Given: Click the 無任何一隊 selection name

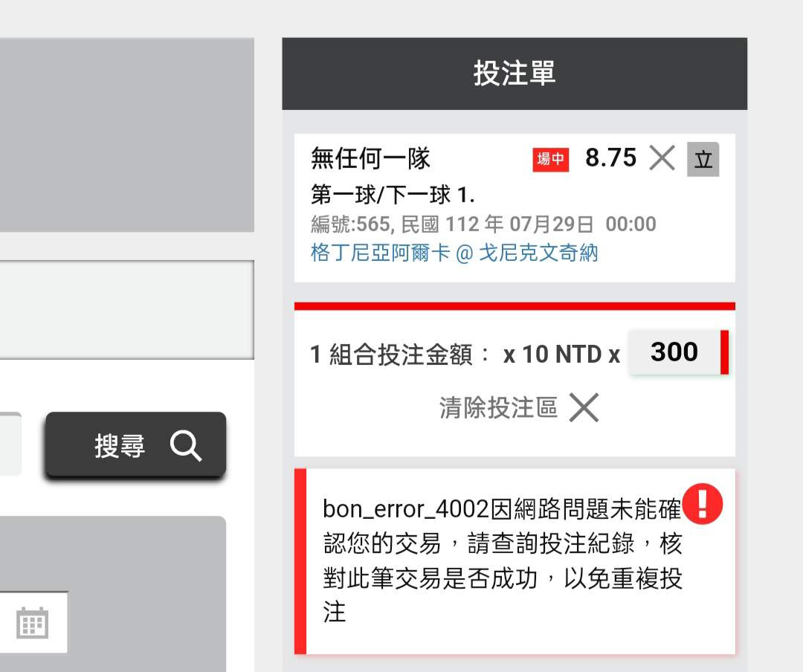Looking at the screenshot, I should 370,158.
